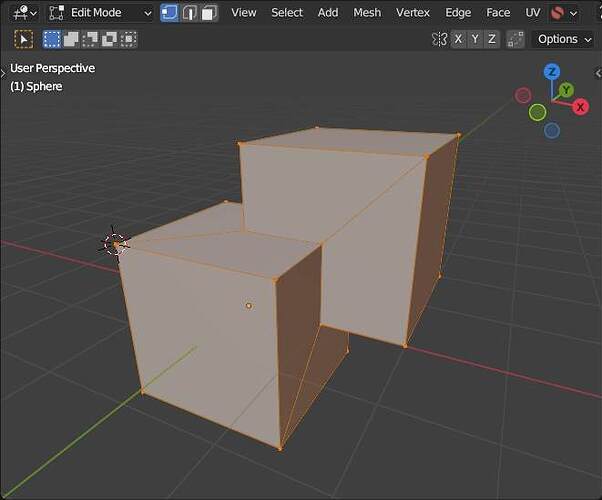This screenshot has height=500, width=602.
Task: Click the Z axis gizmo circle
Action: [x=552, y=72]
